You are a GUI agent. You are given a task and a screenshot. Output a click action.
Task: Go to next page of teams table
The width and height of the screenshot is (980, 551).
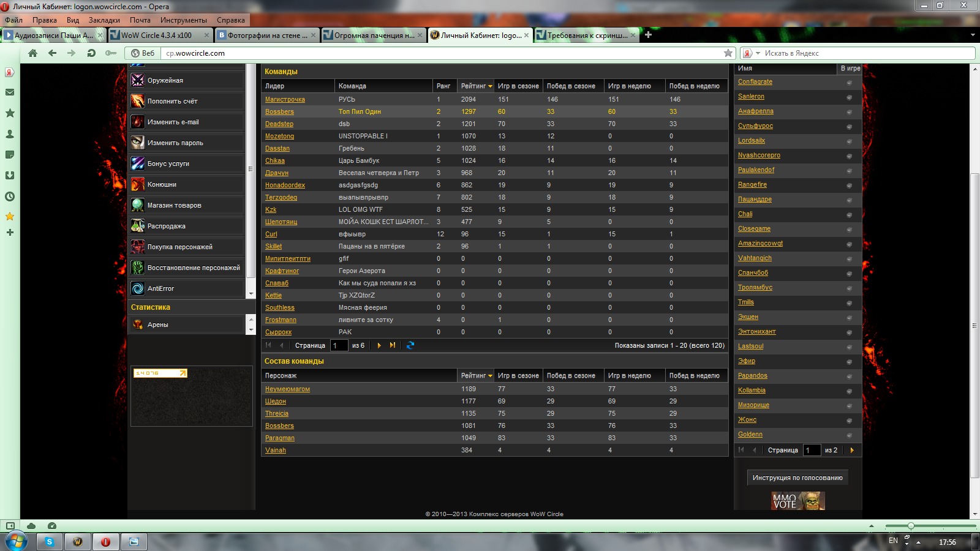coord(379,345)
